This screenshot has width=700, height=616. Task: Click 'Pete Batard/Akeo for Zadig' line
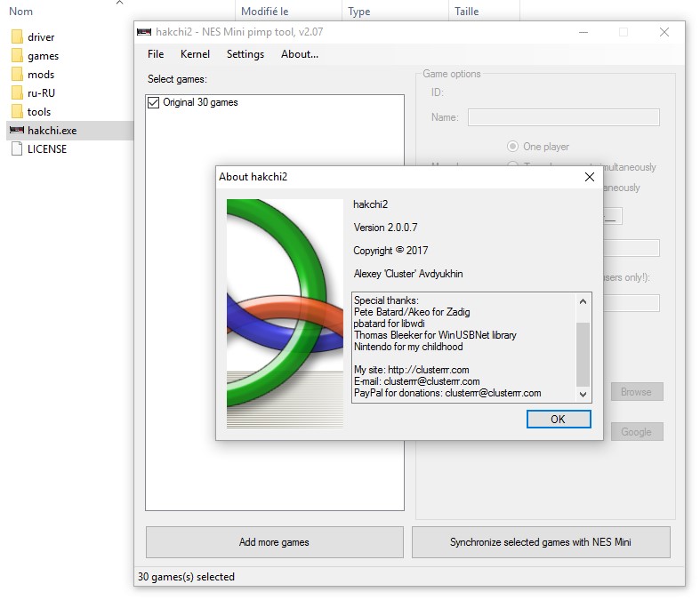pos(412,312)
